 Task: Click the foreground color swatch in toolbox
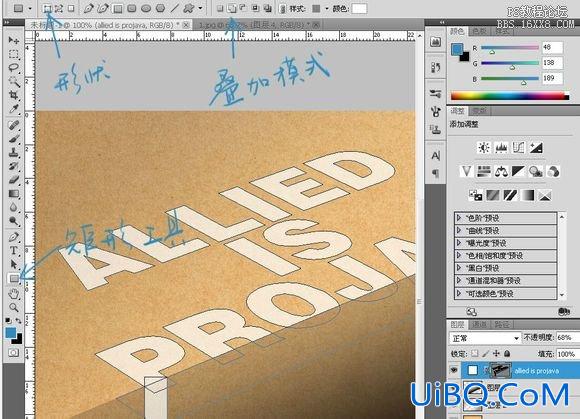11,333
